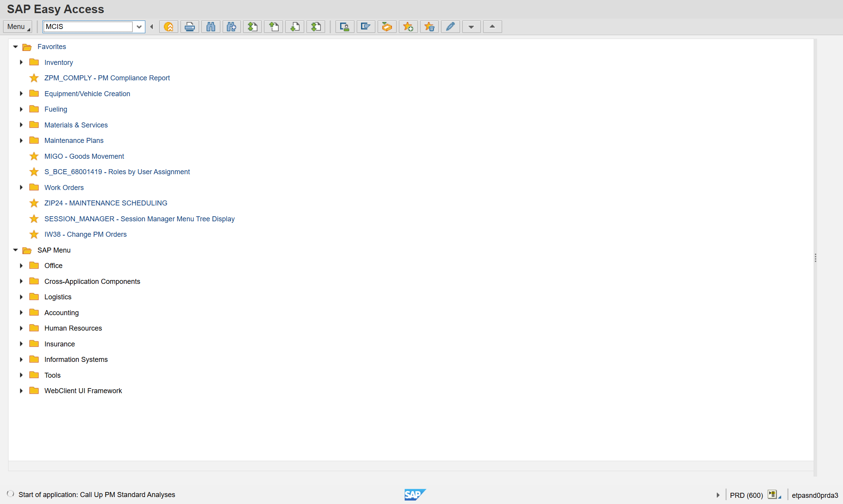Click the transaction command field containing MCIS

(88, 27)
